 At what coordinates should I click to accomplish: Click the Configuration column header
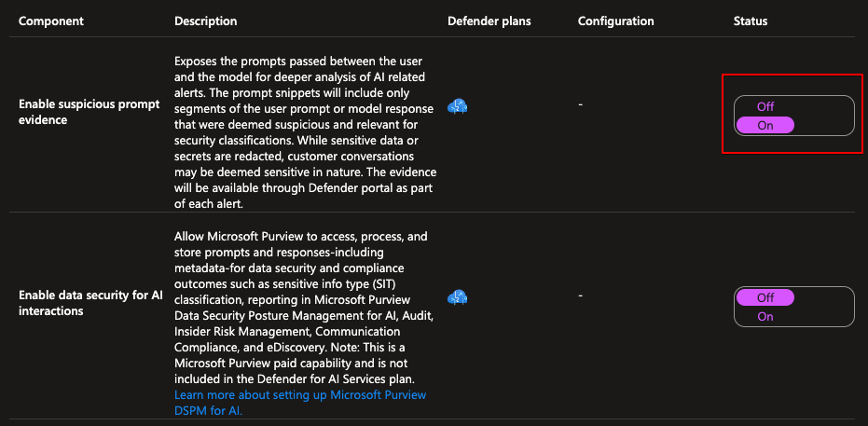[x=615, y=21]
